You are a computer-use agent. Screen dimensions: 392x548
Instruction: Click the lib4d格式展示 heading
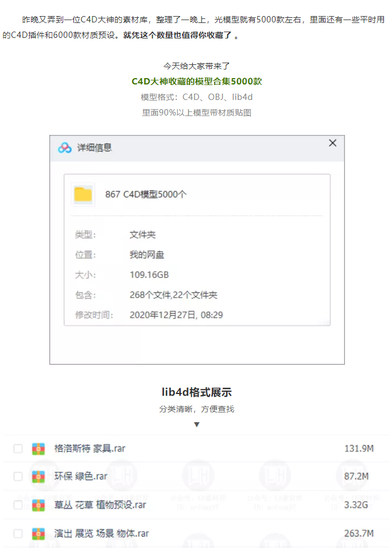(196, 392)
